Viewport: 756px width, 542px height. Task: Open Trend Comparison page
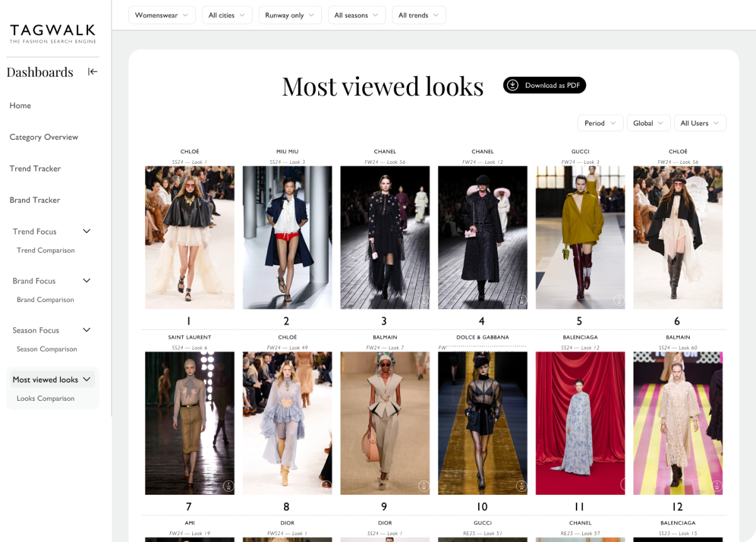click(x=46, y=250)
